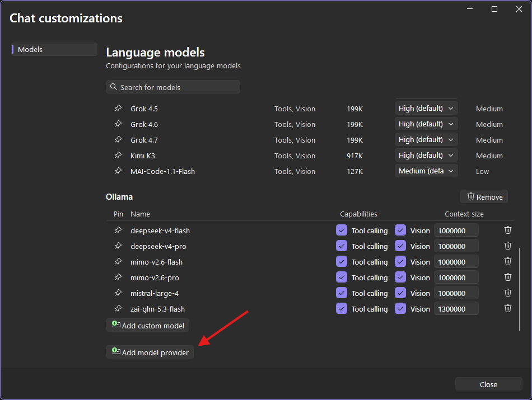
Task: Pin the mimo-v2.6-flash model
Action: (x=118, y=261)
